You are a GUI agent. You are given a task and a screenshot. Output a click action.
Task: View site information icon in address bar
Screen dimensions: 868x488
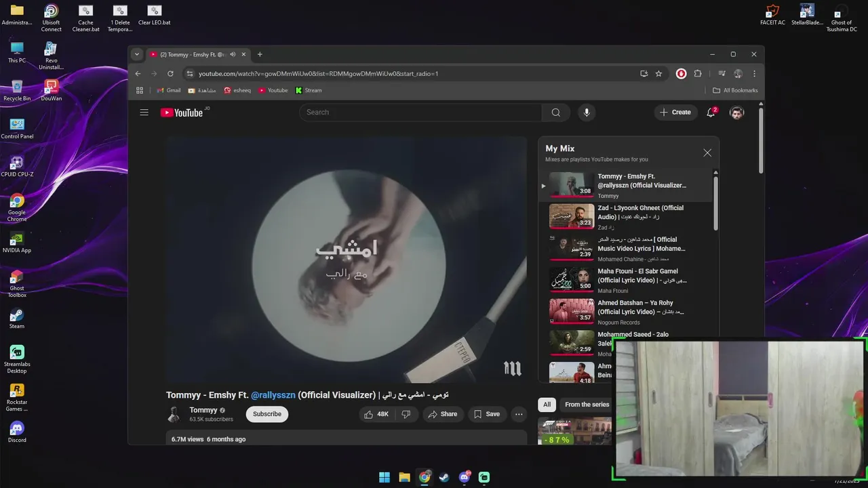coord(190,74)
